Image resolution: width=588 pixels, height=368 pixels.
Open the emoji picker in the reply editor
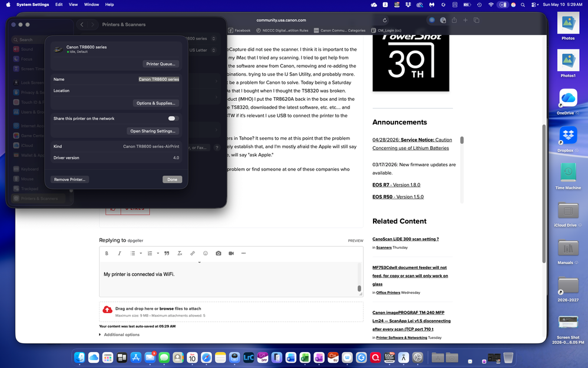pos(206,254)
